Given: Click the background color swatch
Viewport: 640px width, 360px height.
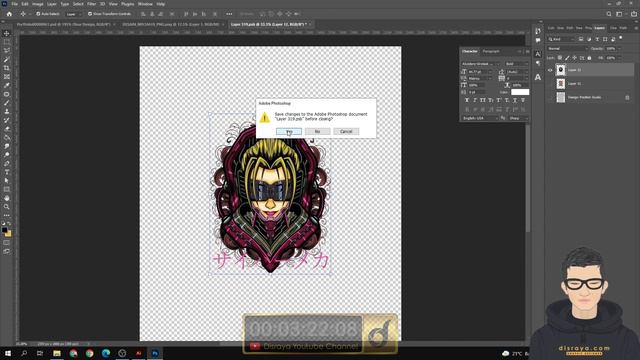Looking at the screenshot, I should [x=8, y=234].
